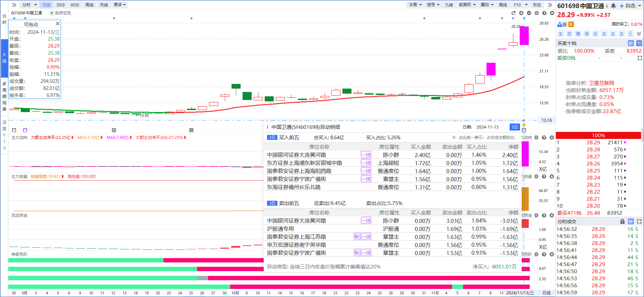Image resolution: width=644 pixels, height=297 pixels.
Task: Maximize the 分时成交 panel
Action: click(639, 221)
